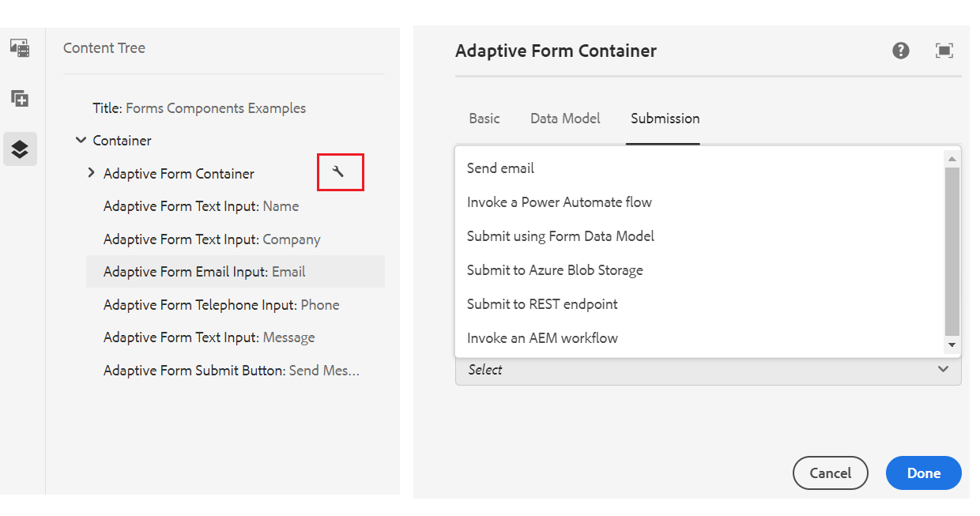
Task: Click the Done button
Action: (923, 473)
